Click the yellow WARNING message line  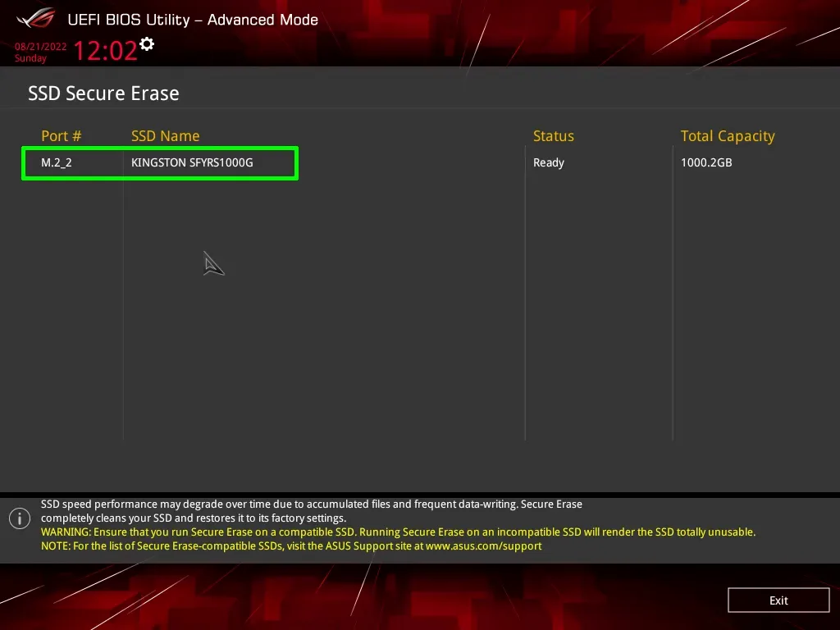click(x=398, y=532)
